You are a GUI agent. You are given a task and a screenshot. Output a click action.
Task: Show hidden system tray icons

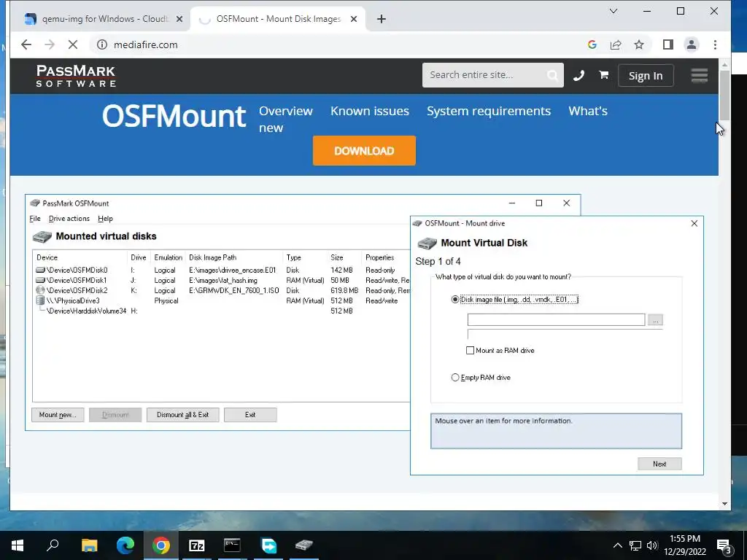617,545
